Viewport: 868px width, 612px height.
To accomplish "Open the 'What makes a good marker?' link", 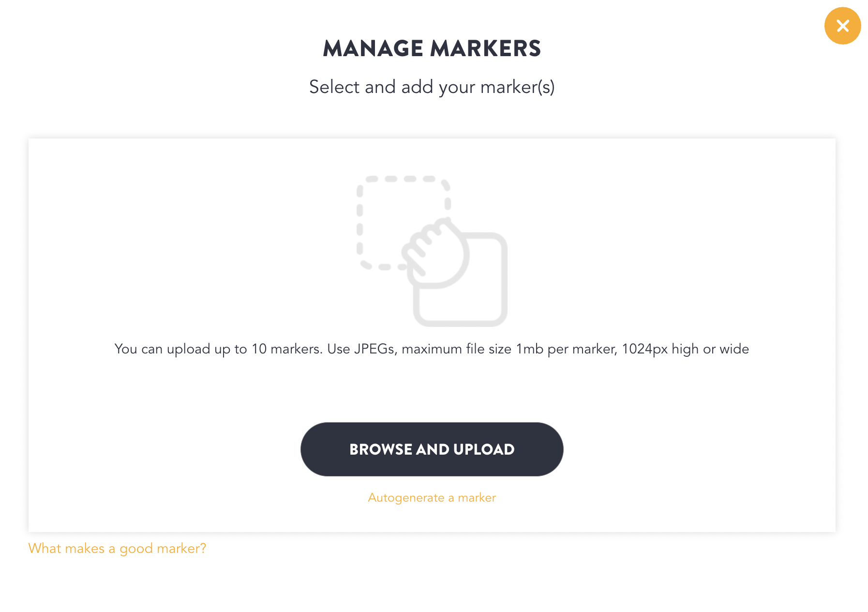I will 117,548.
